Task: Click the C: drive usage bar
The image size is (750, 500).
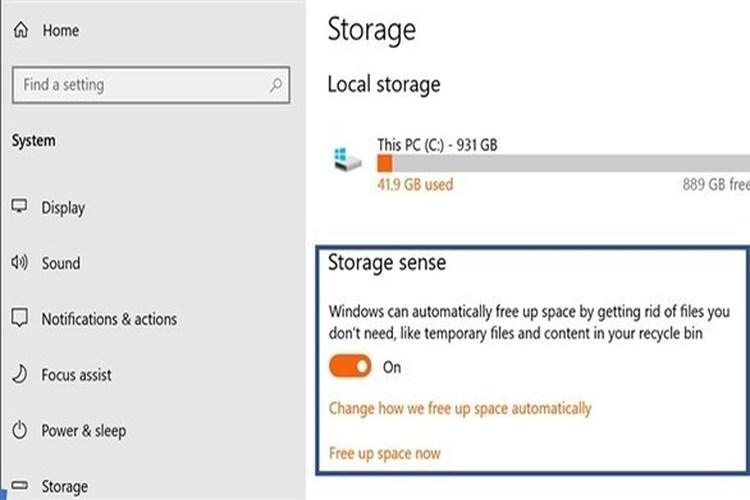Action: coord(563,163)
